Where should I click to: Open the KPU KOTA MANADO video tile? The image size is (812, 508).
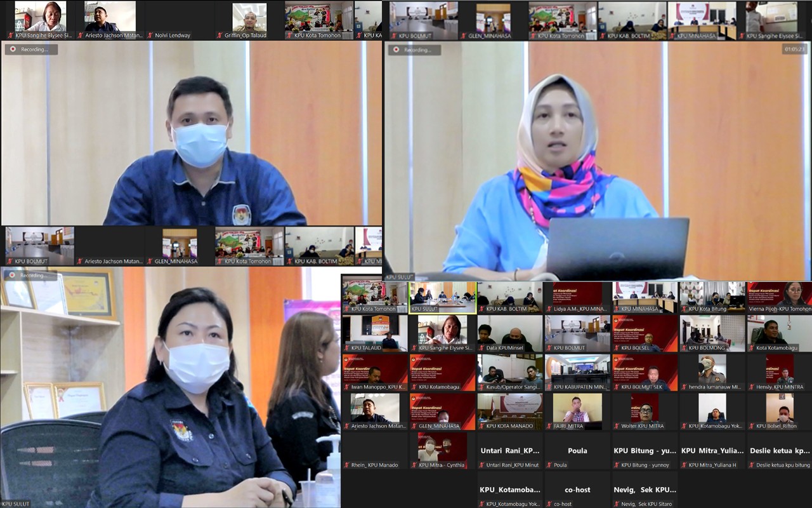tap(510, 410)
